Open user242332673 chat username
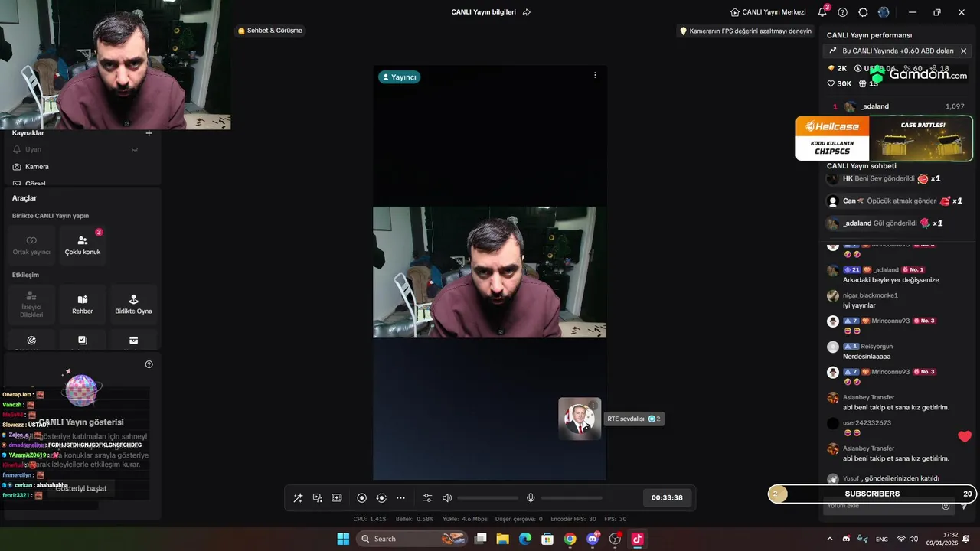980x551 pixels. 867,422
